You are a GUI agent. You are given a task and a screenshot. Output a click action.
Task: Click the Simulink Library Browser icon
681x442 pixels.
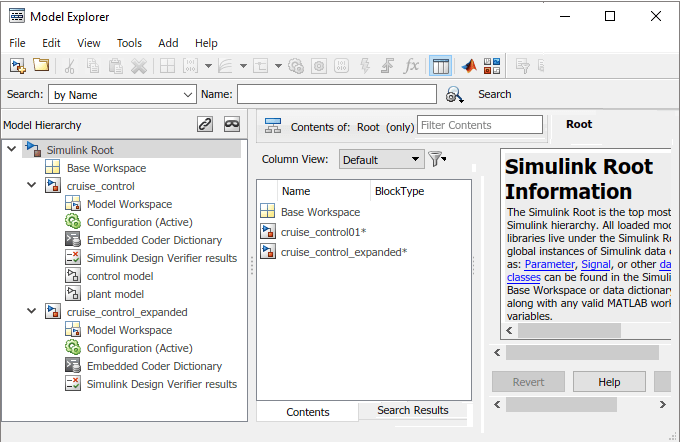click(x=492, y=66)
